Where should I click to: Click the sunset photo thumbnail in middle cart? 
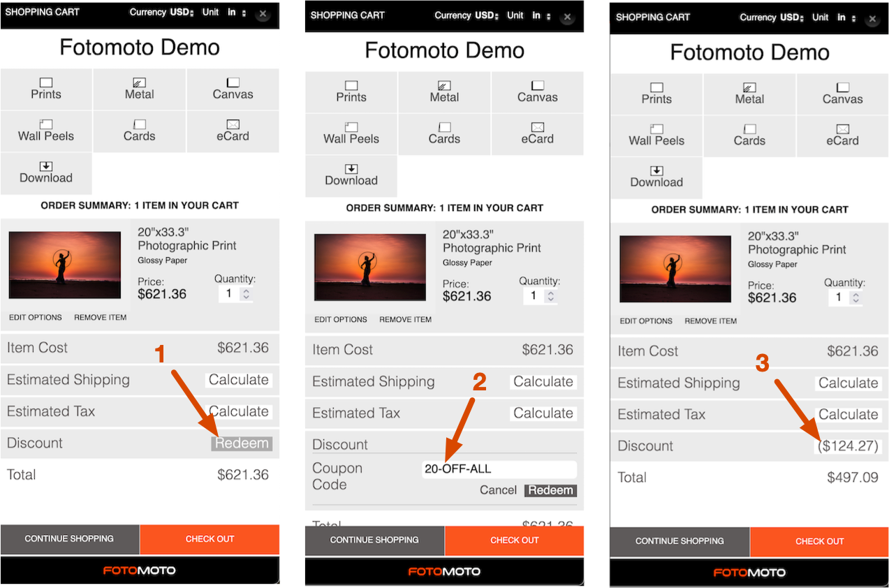point(370,267)
